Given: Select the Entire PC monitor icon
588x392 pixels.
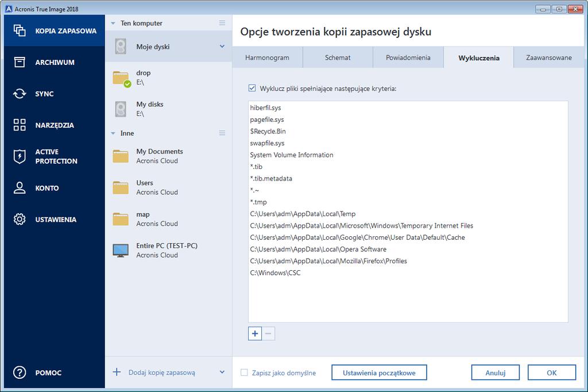Looking at the screenshot, I should 121,251.
